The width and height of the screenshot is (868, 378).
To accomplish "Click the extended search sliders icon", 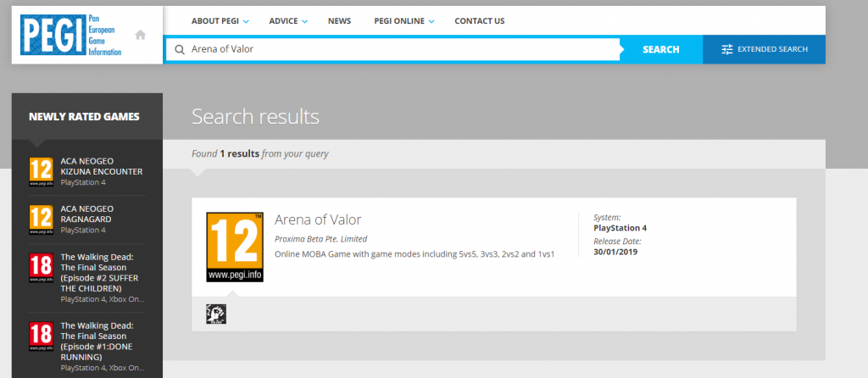I will 727,49.
